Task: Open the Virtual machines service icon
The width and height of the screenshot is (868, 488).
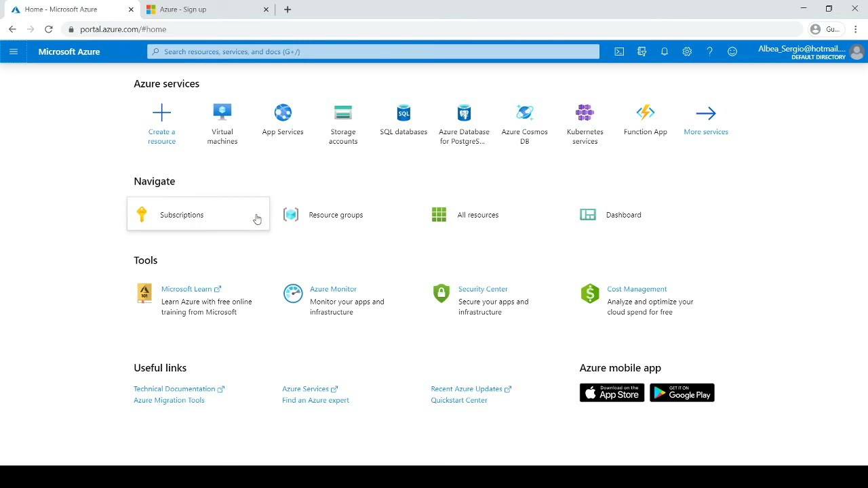Action: (x=222, y=113)
